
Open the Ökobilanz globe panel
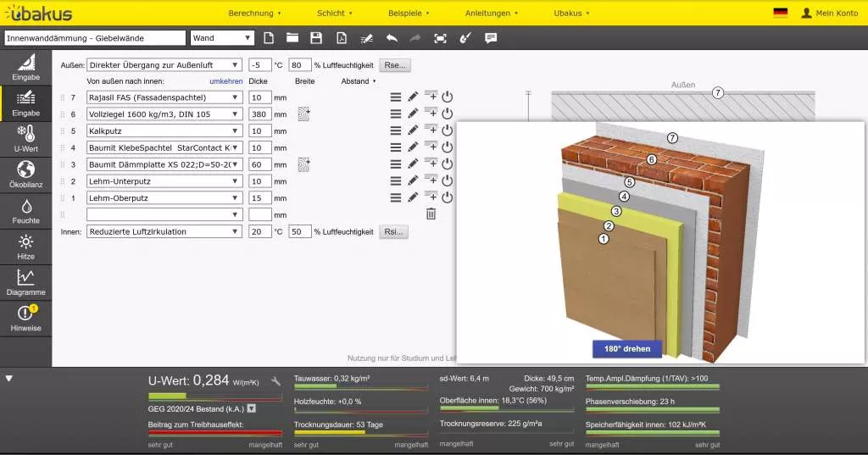point(25,174)
